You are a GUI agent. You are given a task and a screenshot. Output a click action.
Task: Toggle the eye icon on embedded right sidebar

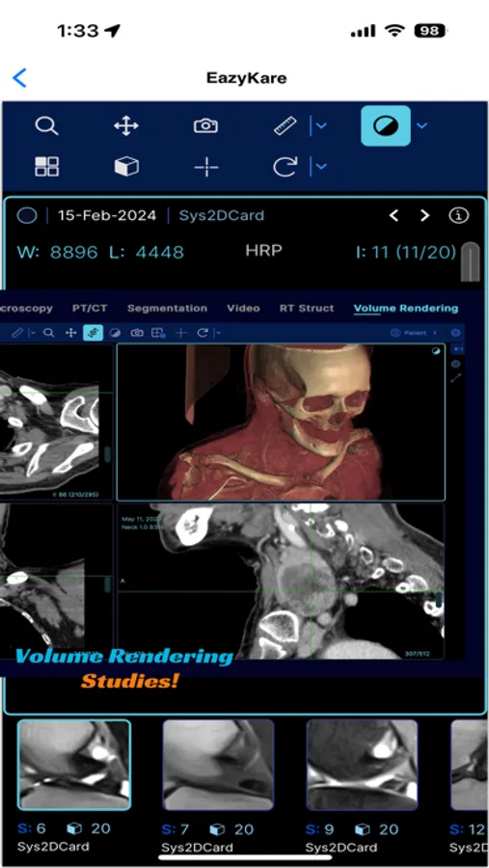pyautogui.click(x=457, y=364)
